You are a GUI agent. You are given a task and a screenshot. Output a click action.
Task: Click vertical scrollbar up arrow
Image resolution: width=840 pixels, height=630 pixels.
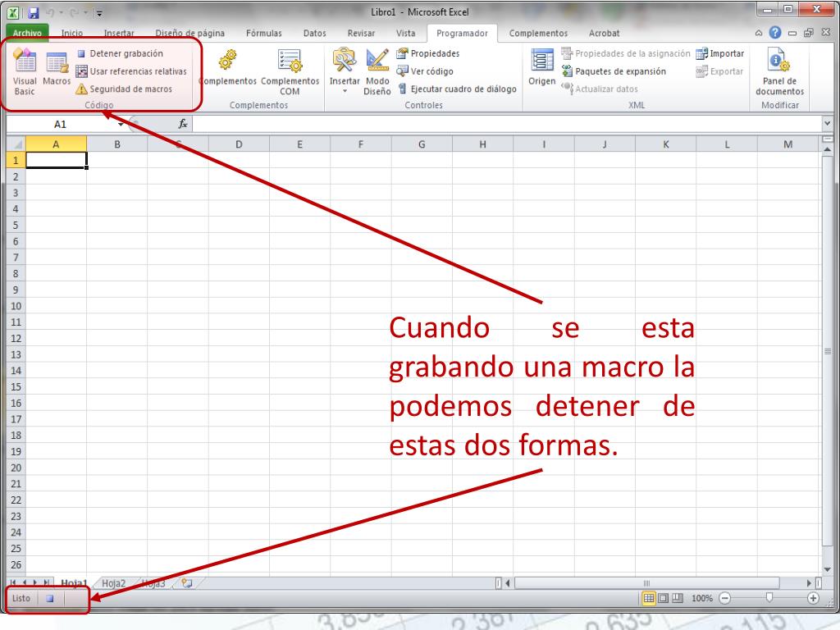828,150
